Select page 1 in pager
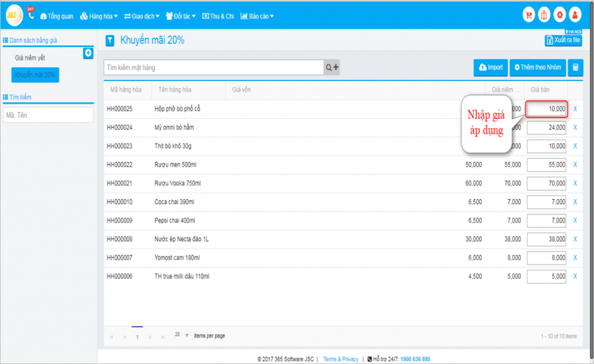The width and height of the screenshot is (594, 364). 137,337
